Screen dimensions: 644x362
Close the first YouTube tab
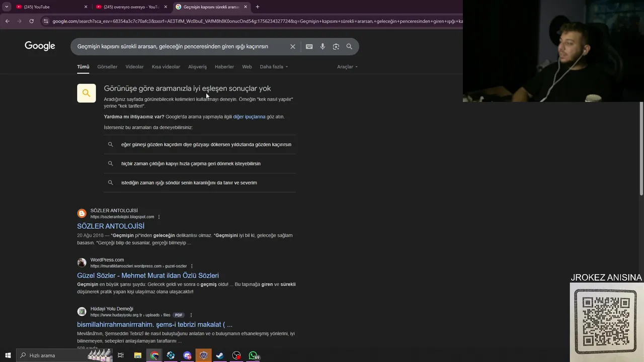pyautogui.click(x=86, y=7)
